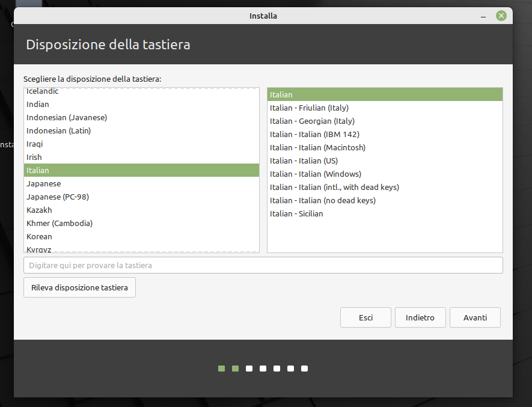This screenshot has height=407, width=532.
Task: Choose Japanese in the language list
Action: [141, 183]
